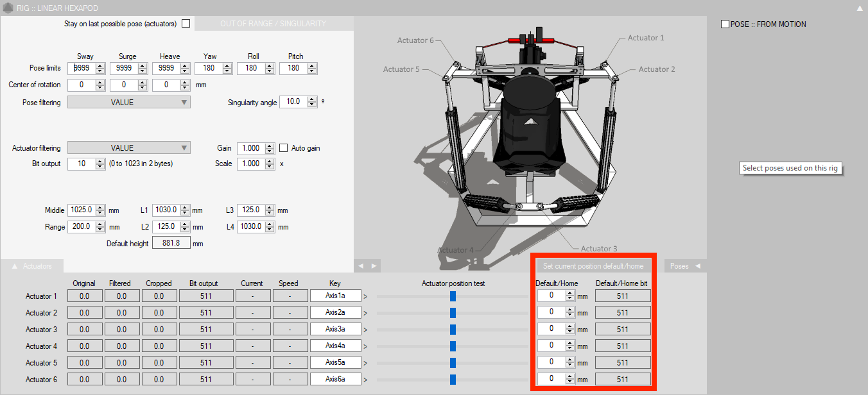Click the rig icon beside RIG :: LINEAR HEXAPOD
The height and width of the screenshot is (395, 868).
coord(8,8)
